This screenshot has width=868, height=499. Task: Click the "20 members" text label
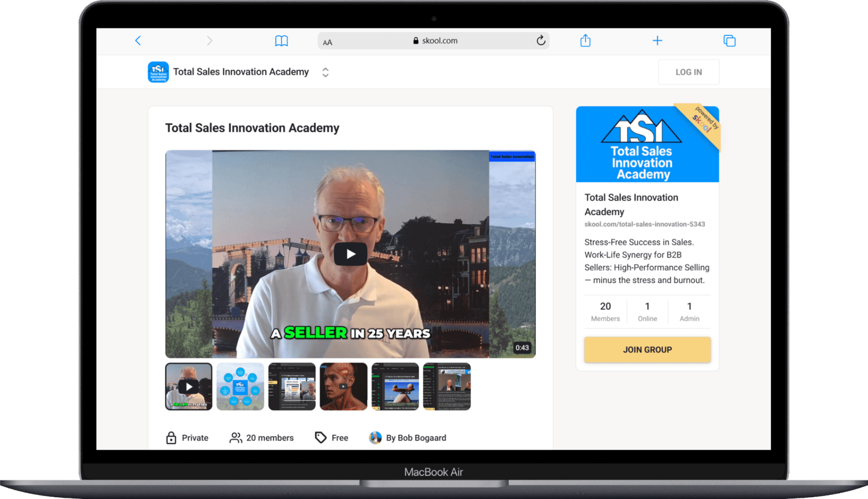click(270, 438)
